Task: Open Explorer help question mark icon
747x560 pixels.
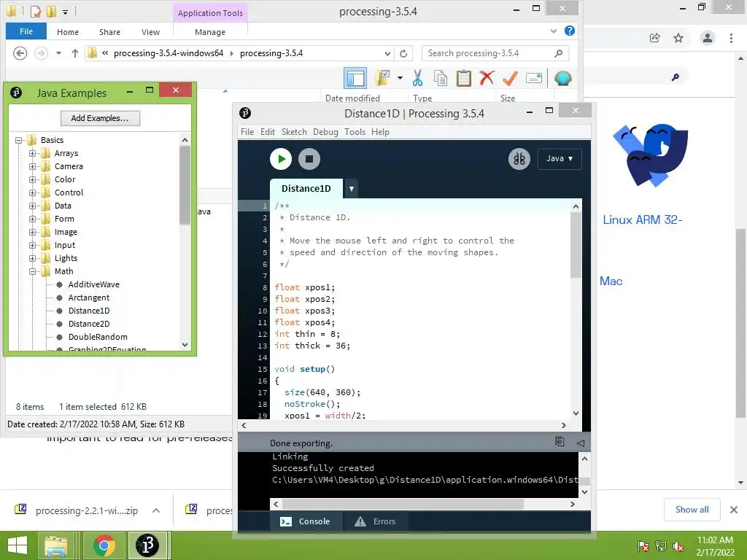Action: coord(569,31)
